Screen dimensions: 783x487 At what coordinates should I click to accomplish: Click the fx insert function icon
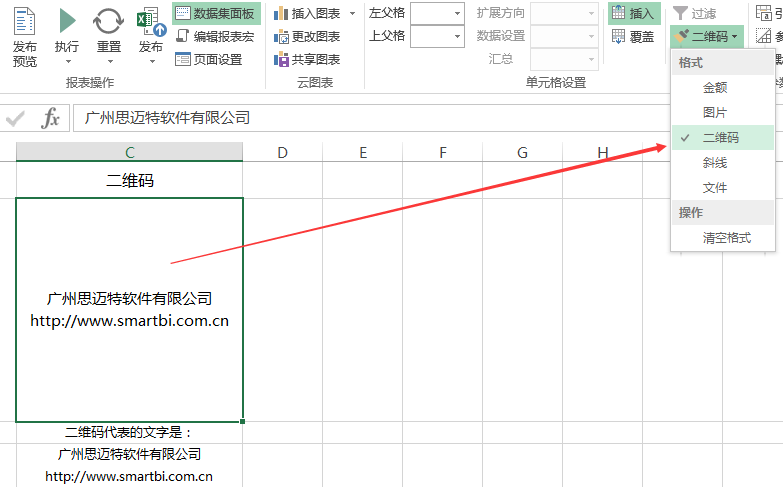click(x=50, y=118)
